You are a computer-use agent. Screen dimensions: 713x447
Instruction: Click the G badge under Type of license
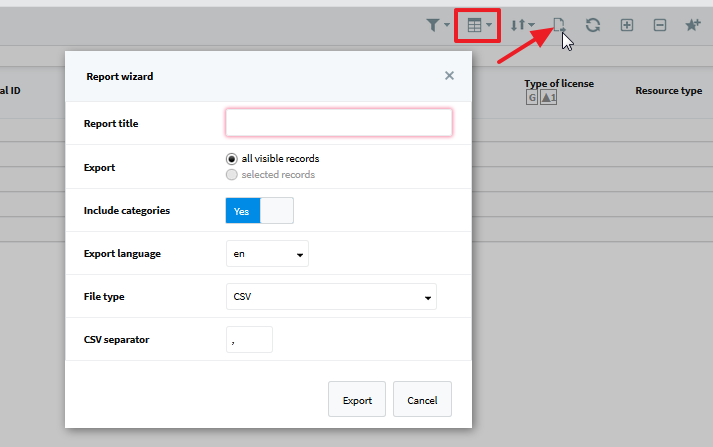point(532,97)
